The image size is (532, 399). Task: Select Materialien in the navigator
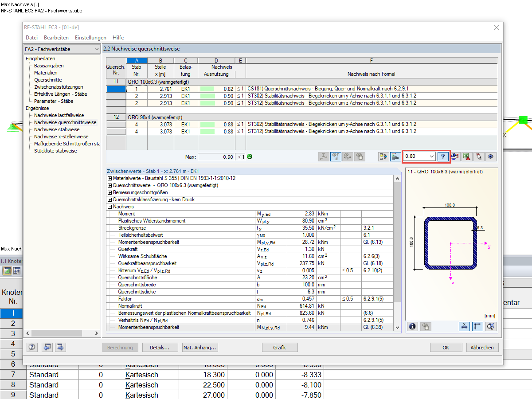(46, 73)
